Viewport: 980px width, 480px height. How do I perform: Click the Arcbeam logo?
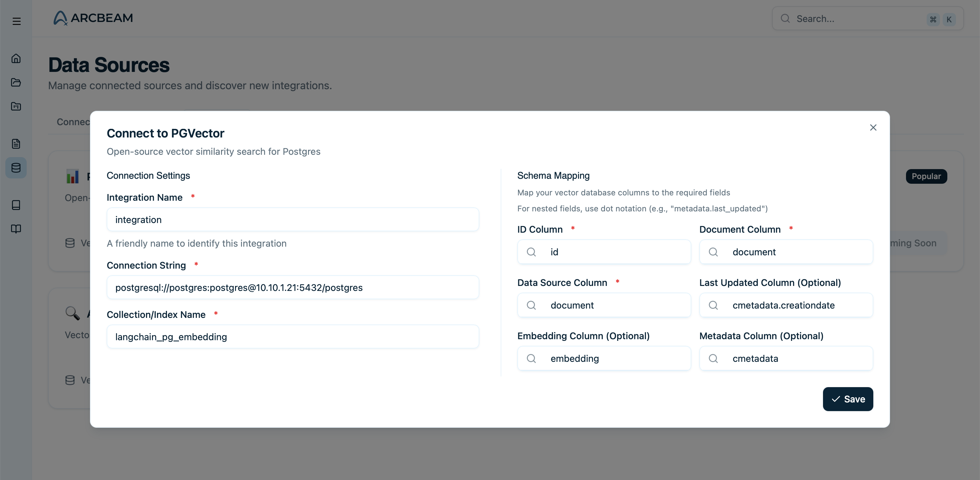coord(93,18)
